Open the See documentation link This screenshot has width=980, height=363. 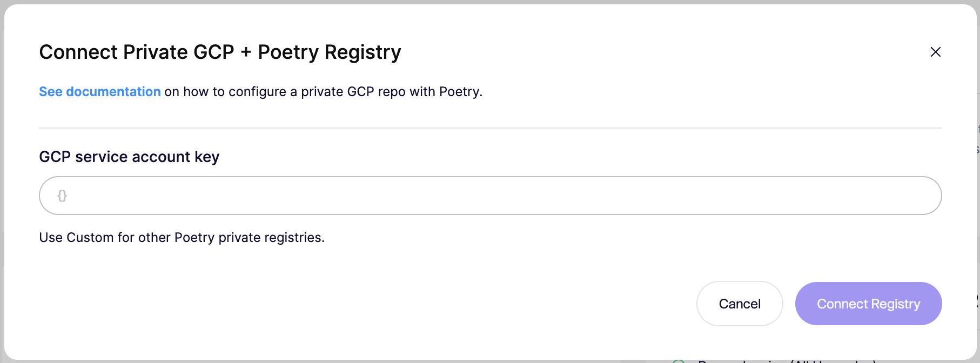[x=100, y=92]
